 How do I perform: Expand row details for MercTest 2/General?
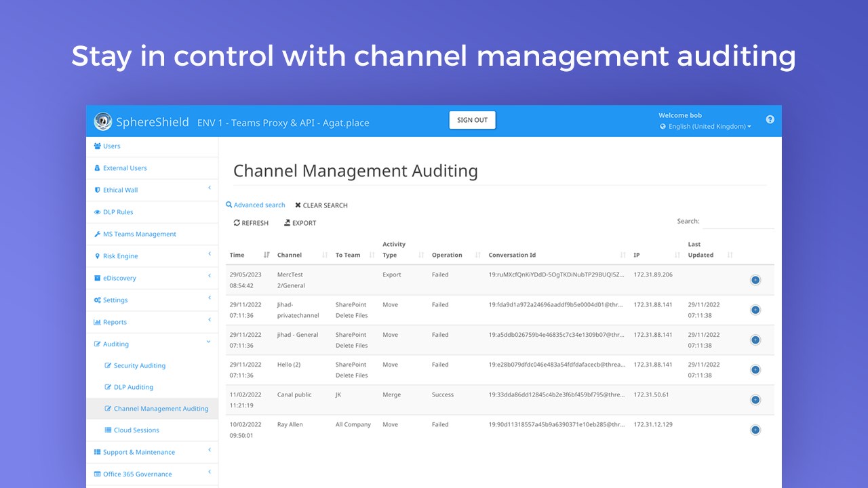pos(755,280)
